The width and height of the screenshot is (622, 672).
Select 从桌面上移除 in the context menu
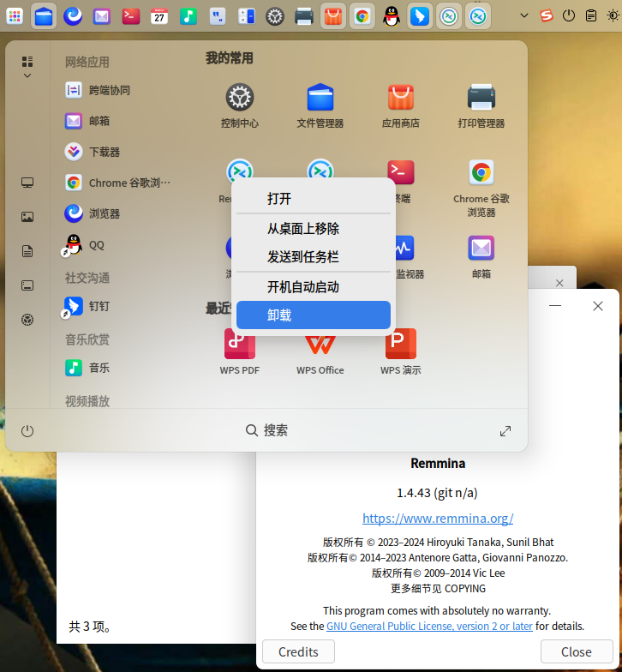[x=314, y=228]
